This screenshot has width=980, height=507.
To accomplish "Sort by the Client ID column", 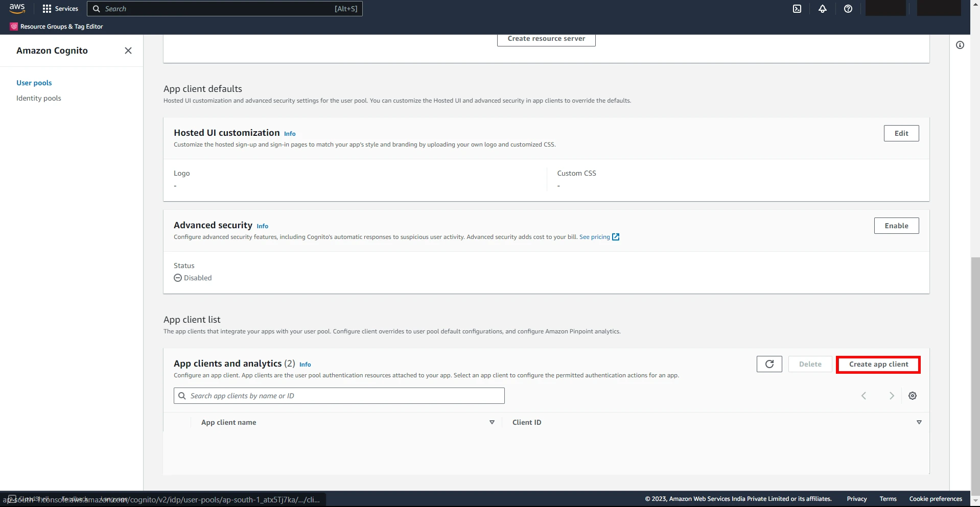I will pos(919,422).
